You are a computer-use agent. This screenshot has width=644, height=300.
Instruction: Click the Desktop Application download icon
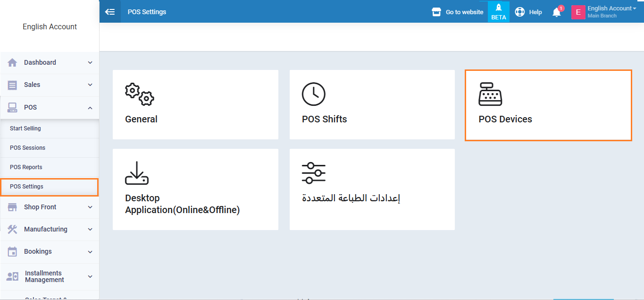pos(137,173)
